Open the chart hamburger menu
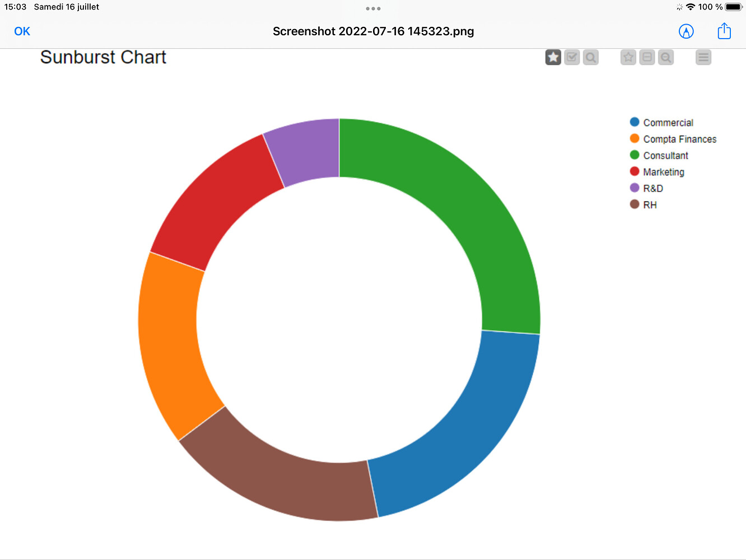746x560 pixels. pyautogui.click(x=703, y=57)
